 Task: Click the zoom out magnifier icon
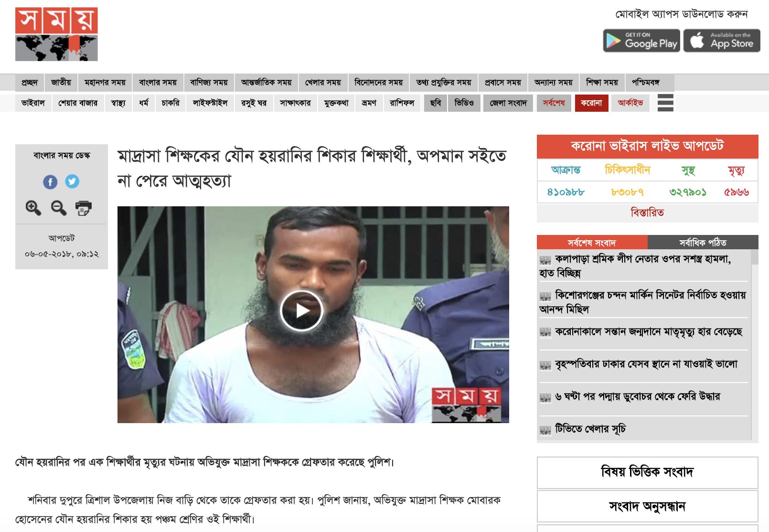pyautogui.click(x=59, y=208)
